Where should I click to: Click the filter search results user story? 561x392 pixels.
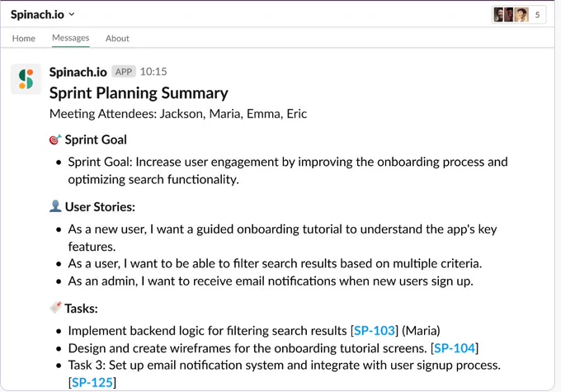(275, 263)
